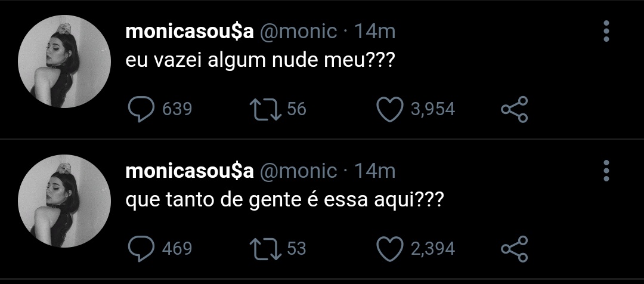Like the tweet with 3,954 likes
Screen dimensions: 644x284
[x=390, y=109]
